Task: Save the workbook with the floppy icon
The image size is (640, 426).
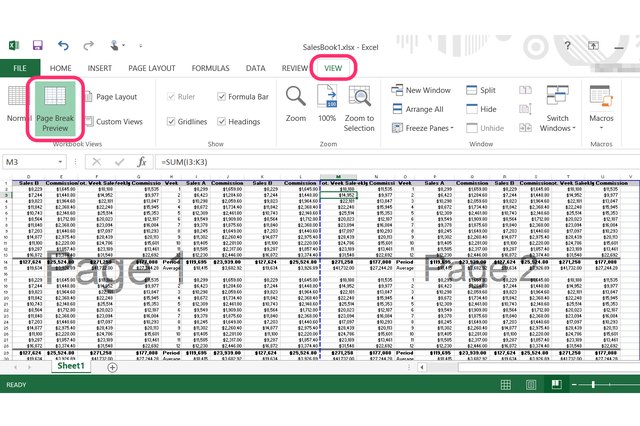Action: 38,45
